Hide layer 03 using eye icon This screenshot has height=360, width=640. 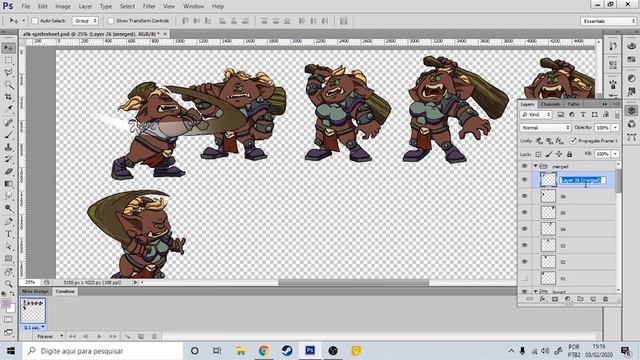pyautogui.click(x=524, y=245)
